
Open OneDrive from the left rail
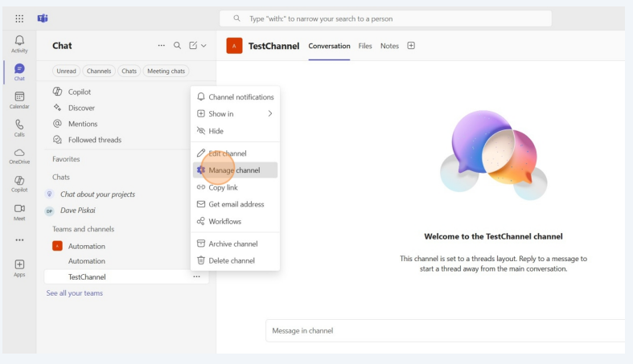19,156
